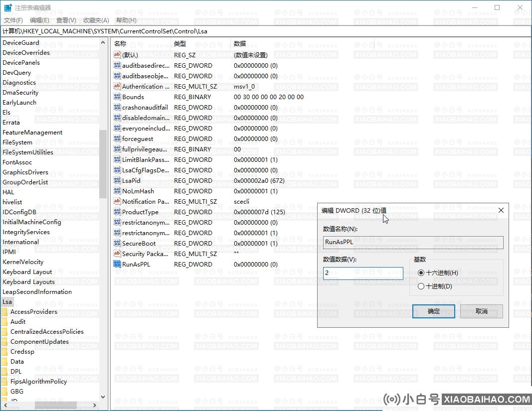The height and width of the screenshot is (411, 532).
Task: Select the Keyboard Layouts key
Action: point(28,282)
